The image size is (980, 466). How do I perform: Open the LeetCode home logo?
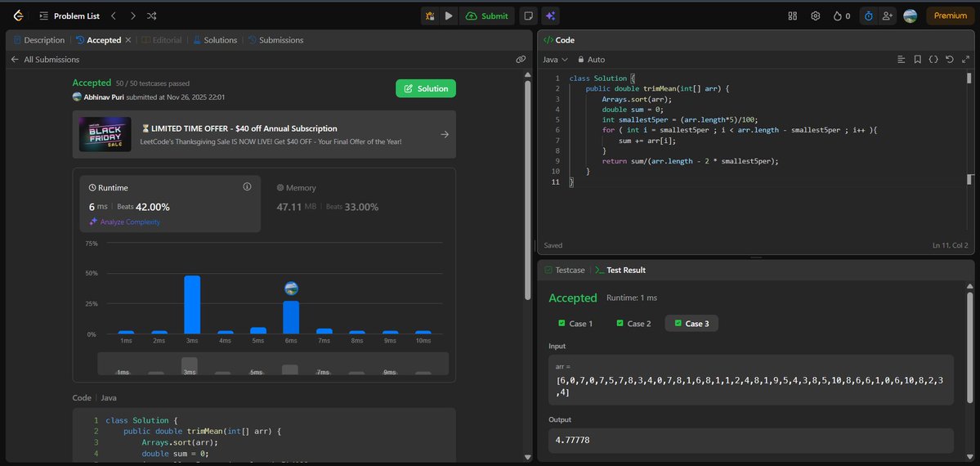pos(18,16)
